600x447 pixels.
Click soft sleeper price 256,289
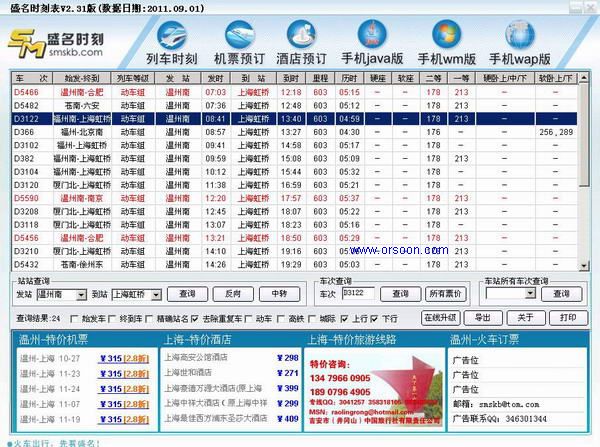click(x=556, y=132)
